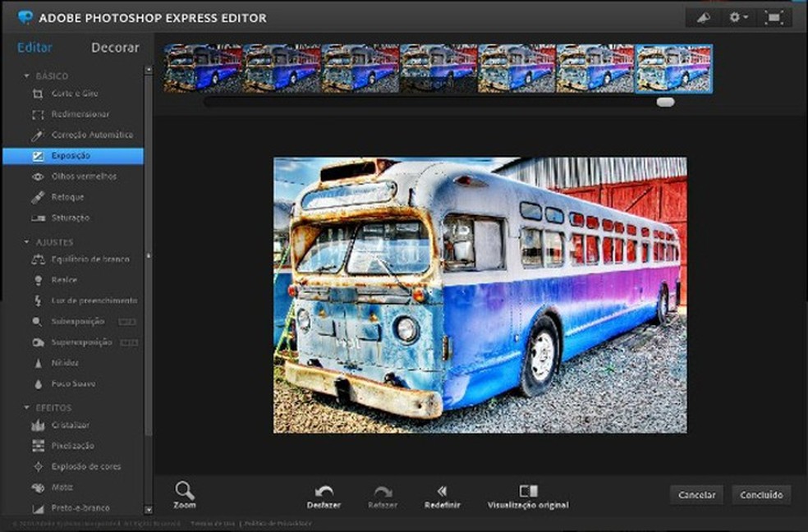The image size is (808, 532).
Task: Open the Olhos vermelhos red-eye tool
Action: tap(83, 177)
